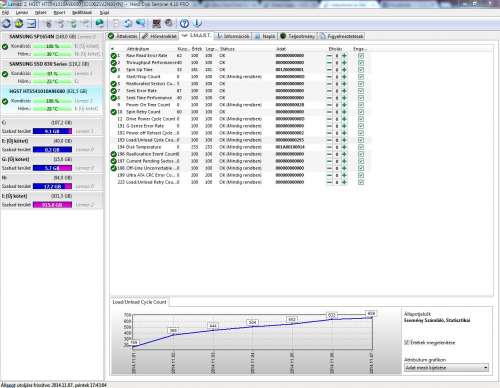Click the green check of the HGST drive condition
The width and height of the screenshot is (500, 388).
pos(5,101)
